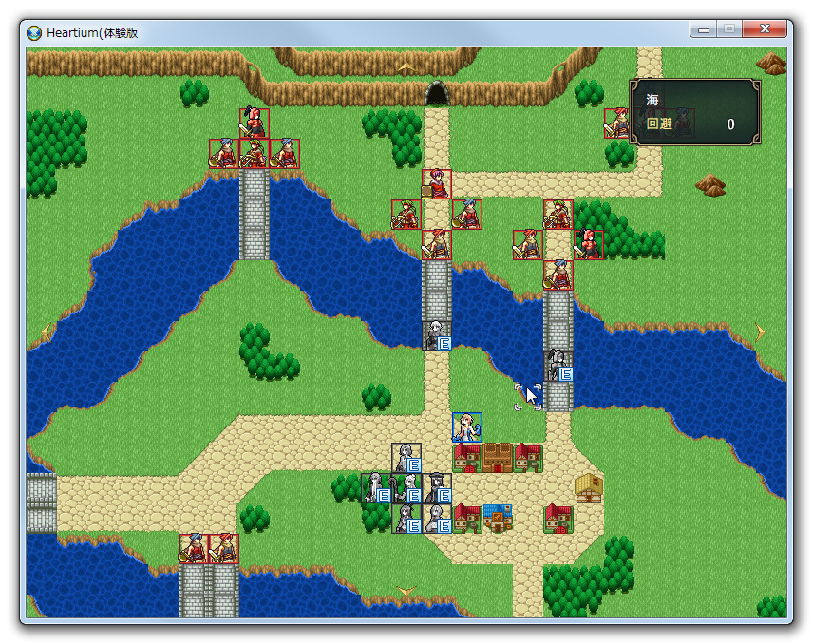This screenshot has width=813, height=644.
Task: Select right enemy axeman in northwest group
Action: click(285, 154)
